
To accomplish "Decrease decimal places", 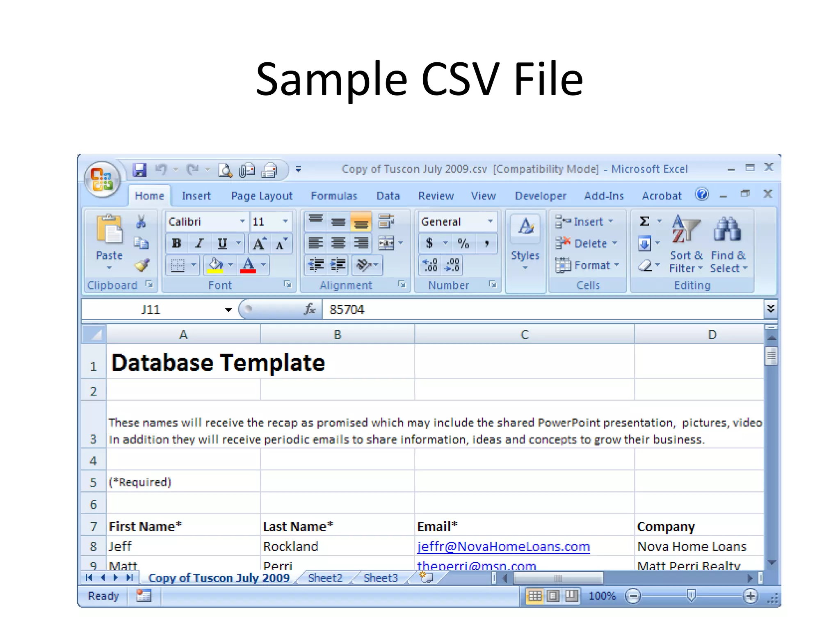I will coord(452,265).
